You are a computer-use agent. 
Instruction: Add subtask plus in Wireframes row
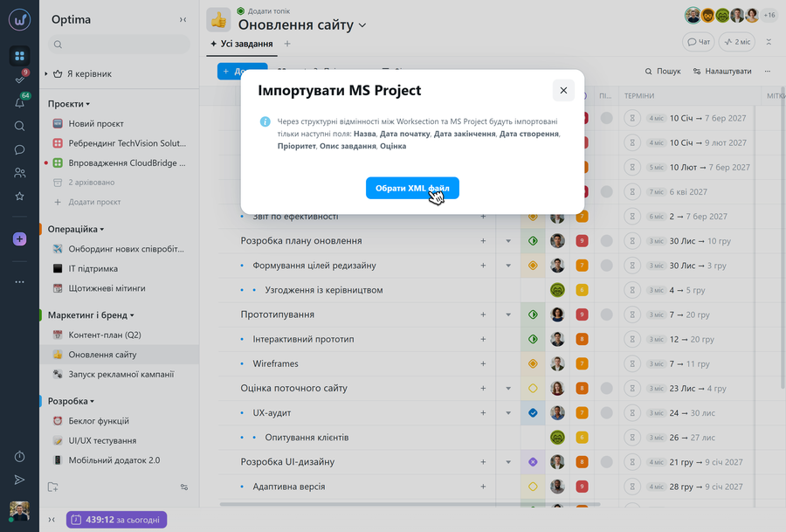(x=483, y=363)
